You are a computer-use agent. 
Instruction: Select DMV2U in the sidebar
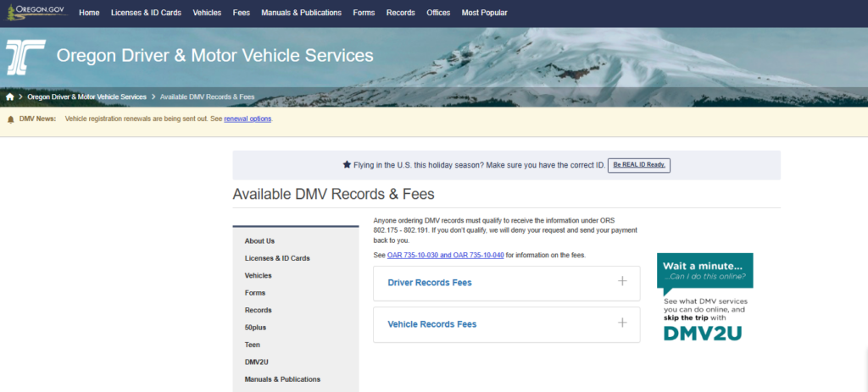(x=257, y=362)
